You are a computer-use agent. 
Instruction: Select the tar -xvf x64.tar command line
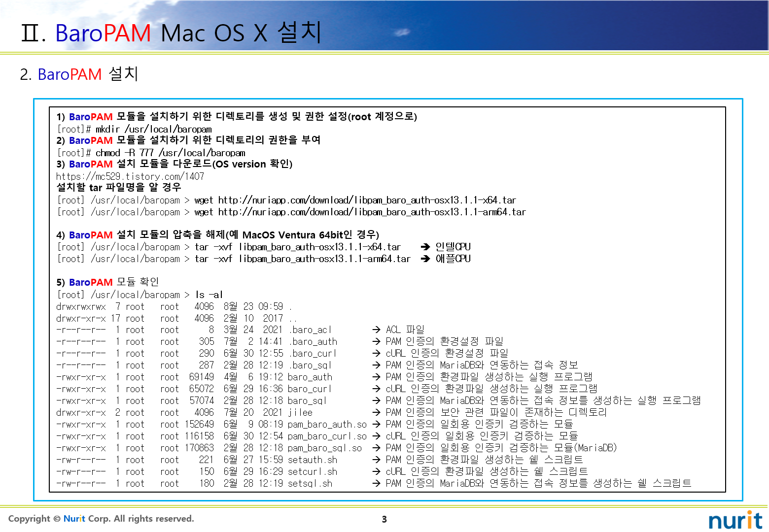229,247
